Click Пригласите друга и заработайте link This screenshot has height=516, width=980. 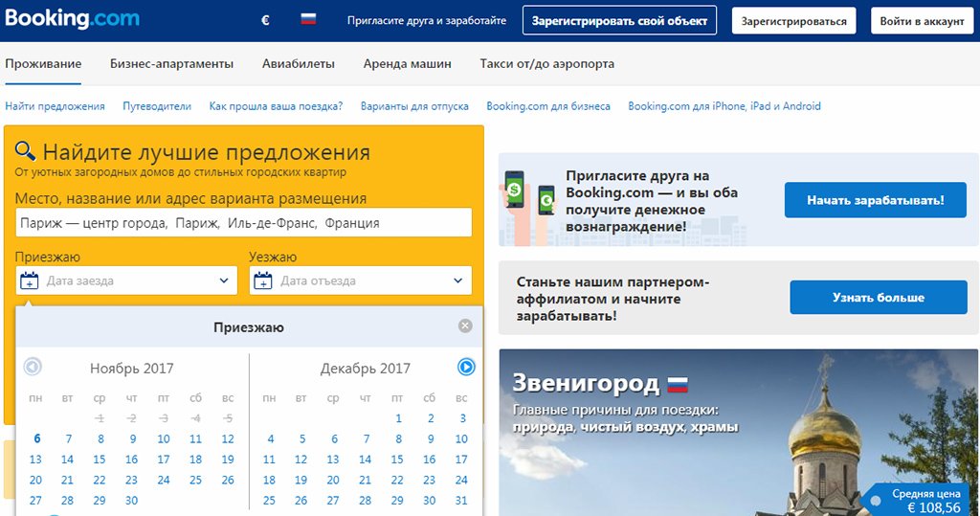tap(427, 21)
